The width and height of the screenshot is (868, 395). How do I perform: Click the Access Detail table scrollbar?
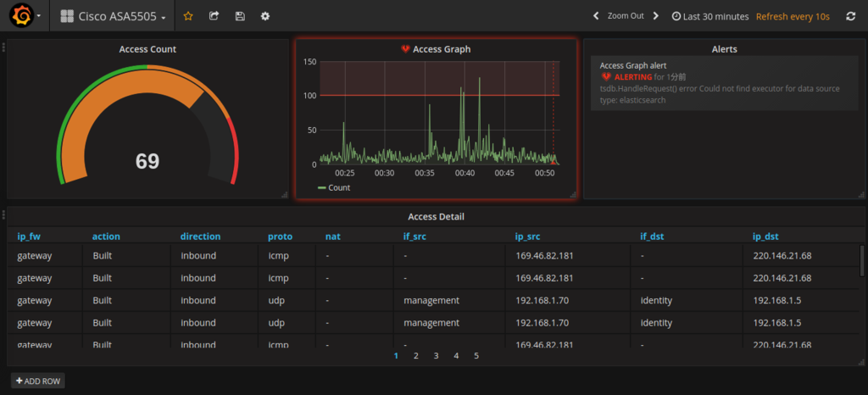pos(861,261)
